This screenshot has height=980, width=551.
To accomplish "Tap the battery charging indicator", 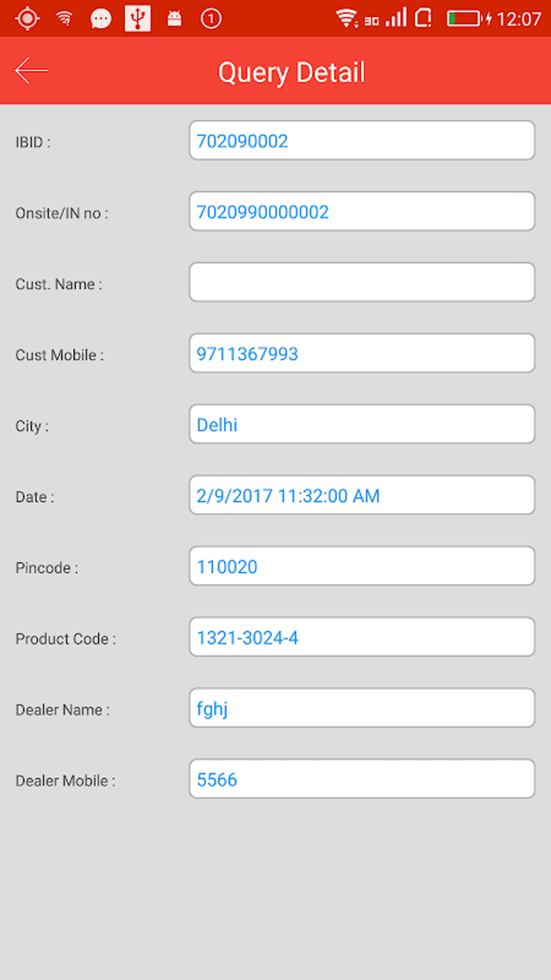I will 468,19.
